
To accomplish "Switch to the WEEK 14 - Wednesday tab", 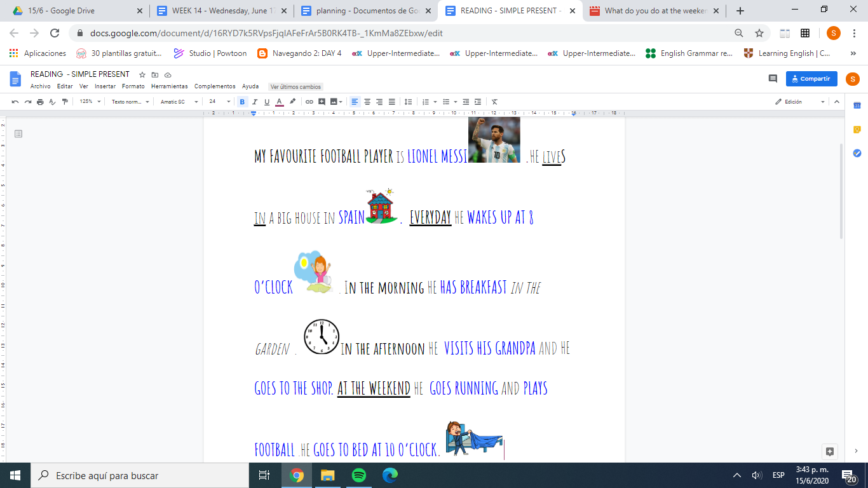I will pyautogui.click(x=222, y=11).
